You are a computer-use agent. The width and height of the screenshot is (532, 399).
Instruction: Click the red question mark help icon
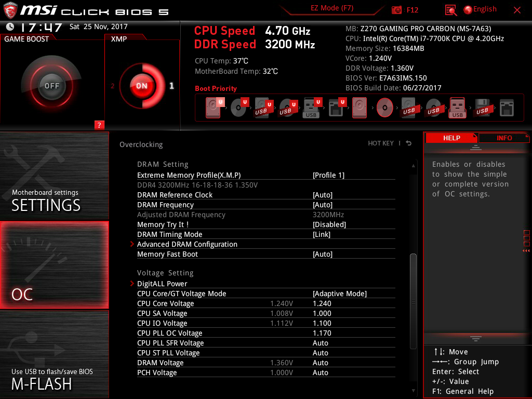click(x=99, y=125)
